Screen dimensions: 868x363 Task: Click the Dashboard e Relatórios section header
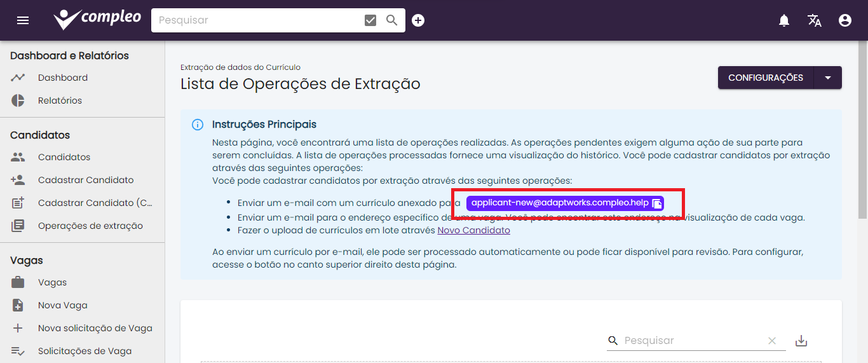pos(69,55)
